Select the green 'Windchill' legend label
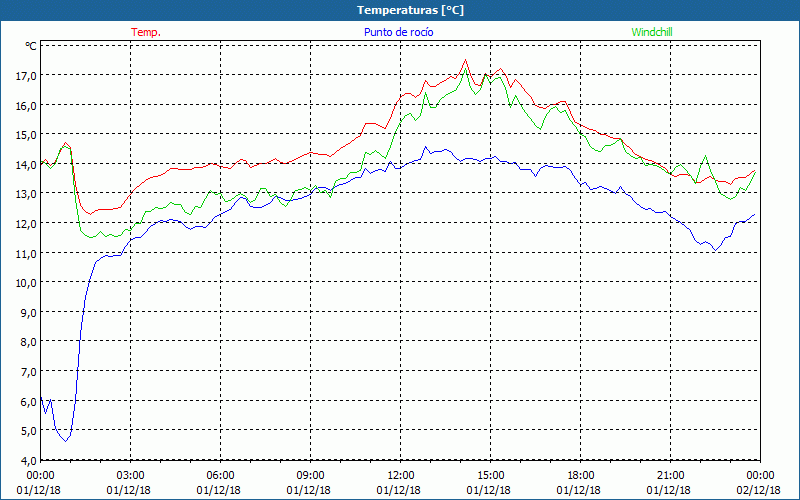The height and width of the screenshot is (500, 800). tap(652, 32)
